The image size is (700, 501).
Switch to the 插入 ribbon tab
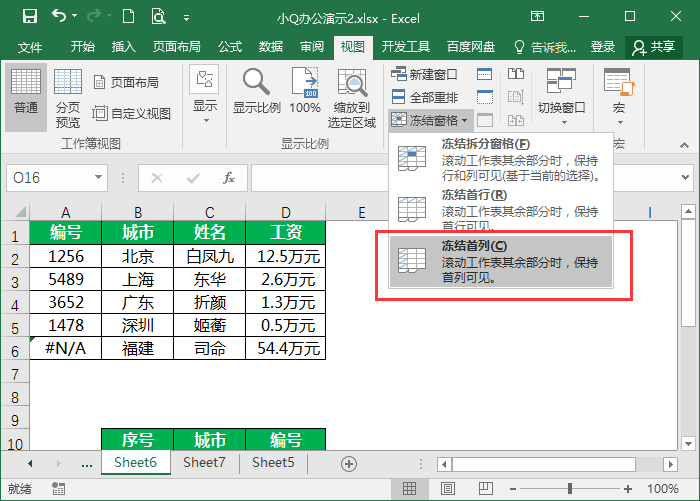tap(124, 46)
